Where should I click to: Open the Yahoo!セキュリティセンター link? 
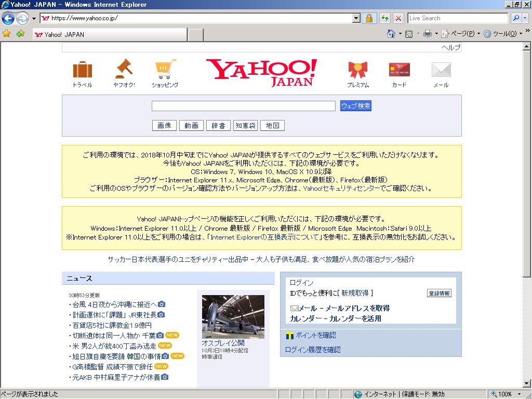click(x=341, y=188)
